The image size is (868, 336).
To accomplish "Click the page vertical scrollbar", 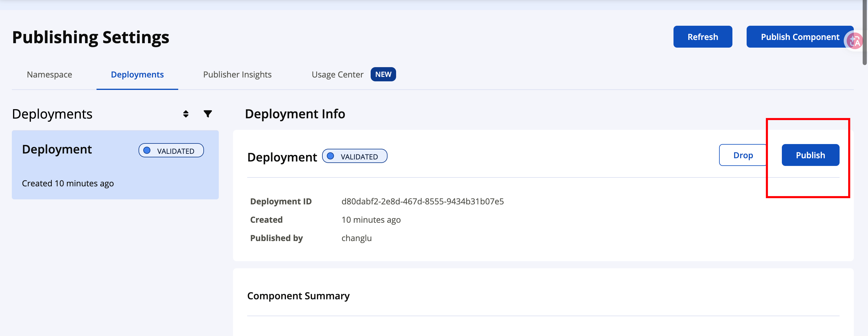I will 865,32.
